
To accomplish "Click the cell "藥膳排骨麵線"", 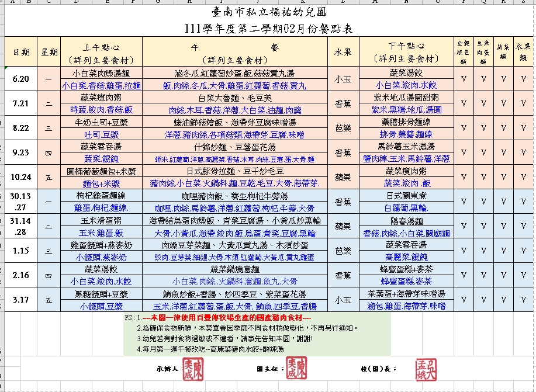I will click(406, 122).
